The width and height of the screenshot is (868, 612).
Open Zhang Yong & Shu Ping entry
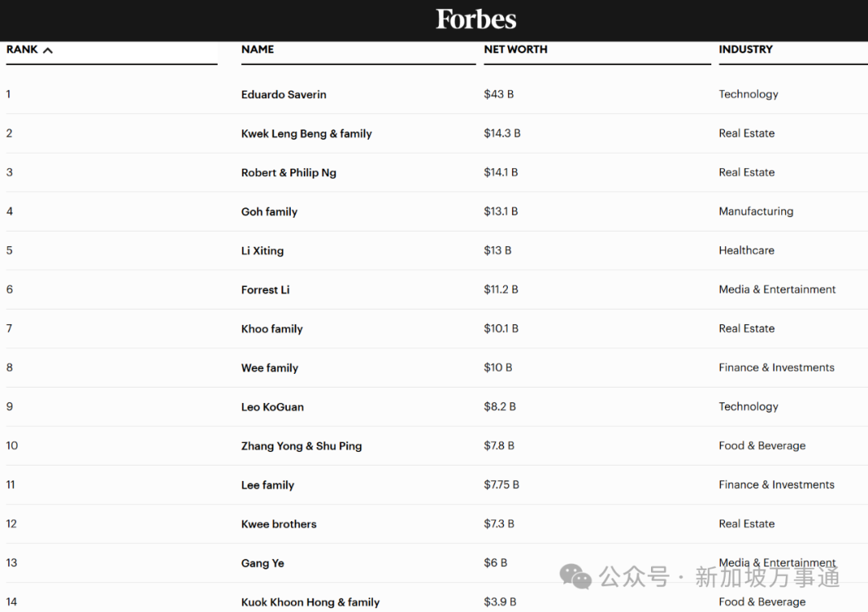pos(301,446)
